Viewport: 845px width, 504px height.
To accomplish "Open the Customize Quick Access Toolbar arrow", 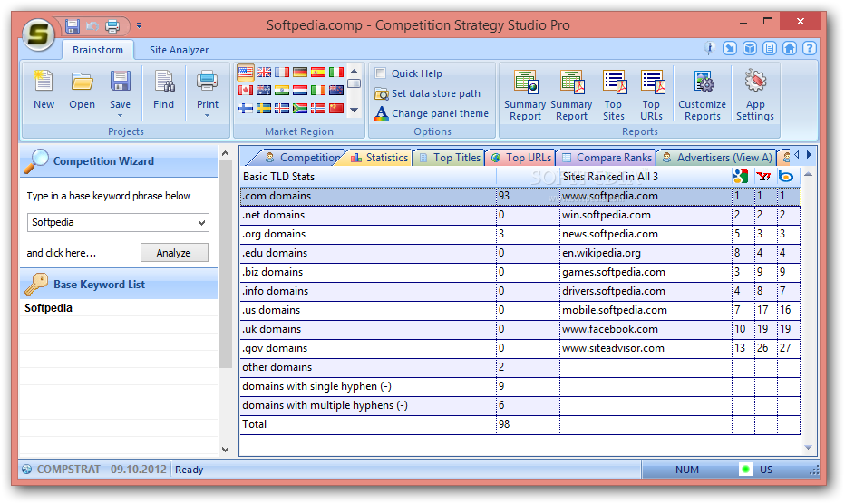I will click(x=139, y=25).
